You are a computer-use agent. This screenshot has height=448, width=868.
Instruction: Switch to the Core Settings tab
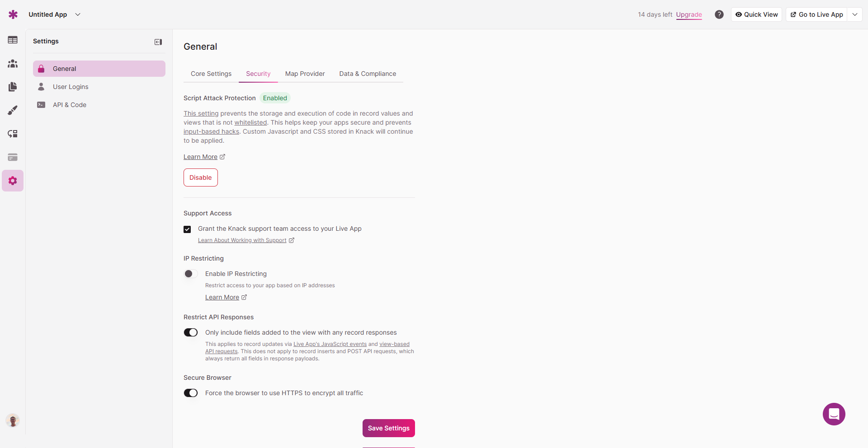(x=211, y=74)
